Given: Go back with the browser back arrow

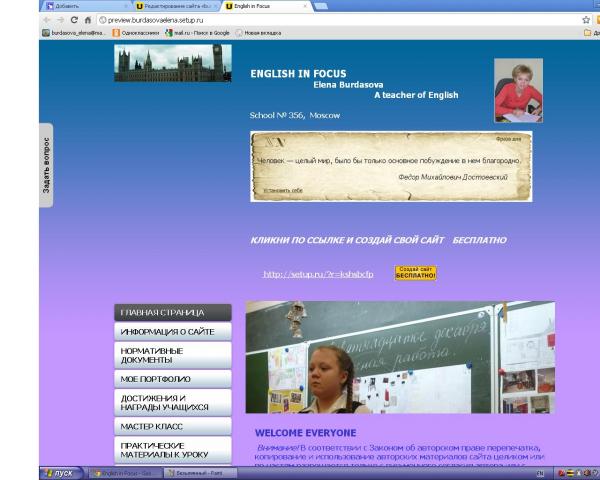Looking at the screenshot, I should click(47, 20).
